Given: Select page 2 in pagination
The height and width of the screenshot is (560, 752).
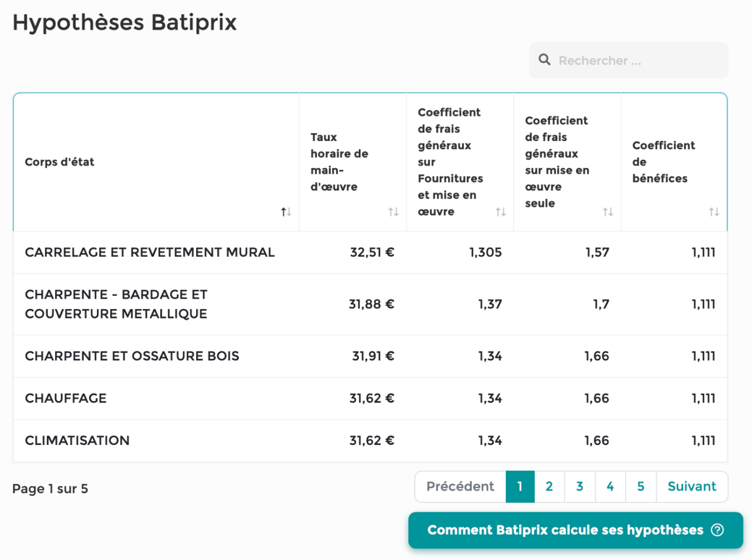Looking at the screenshot, I should point(549,487).
